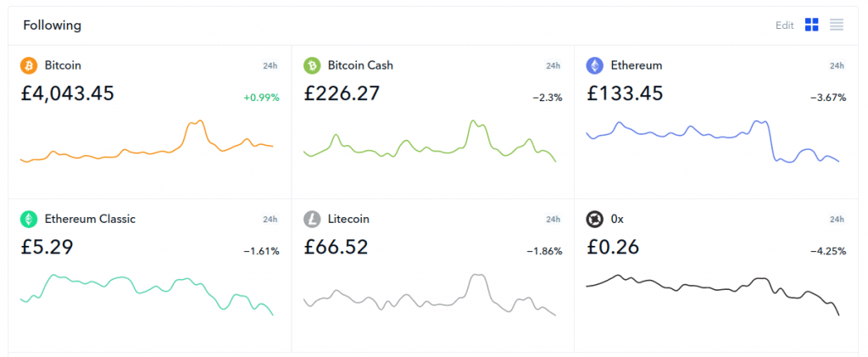Screen dimensions: 868x357
Task: Switch to grid view layout
Action: click(811, 25)
